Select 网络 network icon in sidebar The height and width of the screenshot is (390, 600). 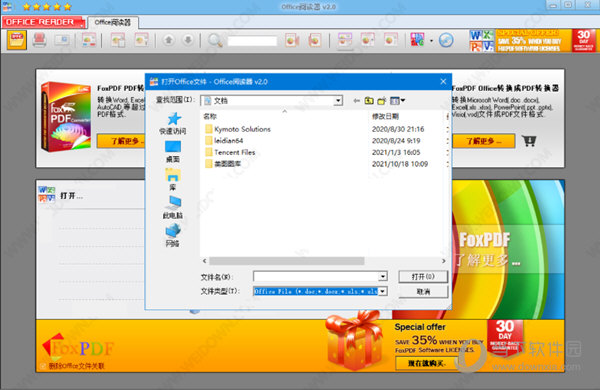tap(173, 236)
